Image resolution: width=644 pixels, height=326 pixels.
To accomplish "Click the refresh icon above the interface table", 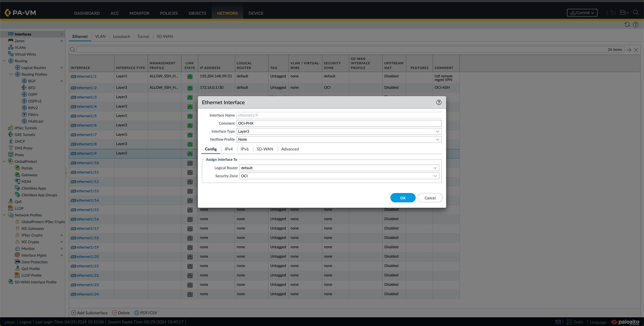I will click(x=627, y=24).
